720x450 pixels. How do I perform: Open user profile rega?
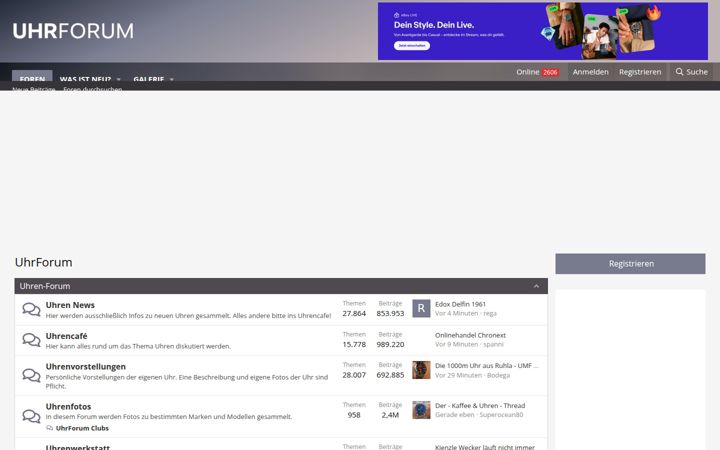coord(490,313)
